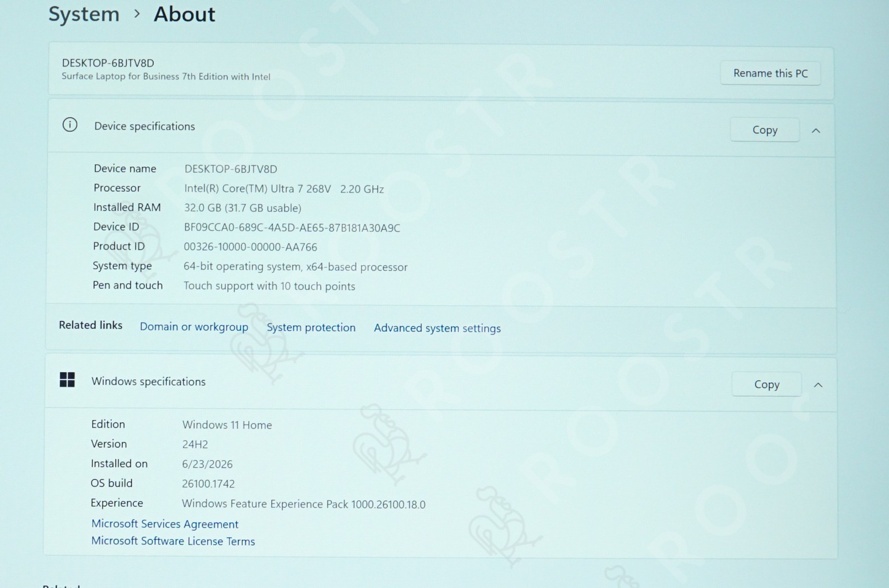
Task: Open Advanced system settings link
Action: pos(437,328)
